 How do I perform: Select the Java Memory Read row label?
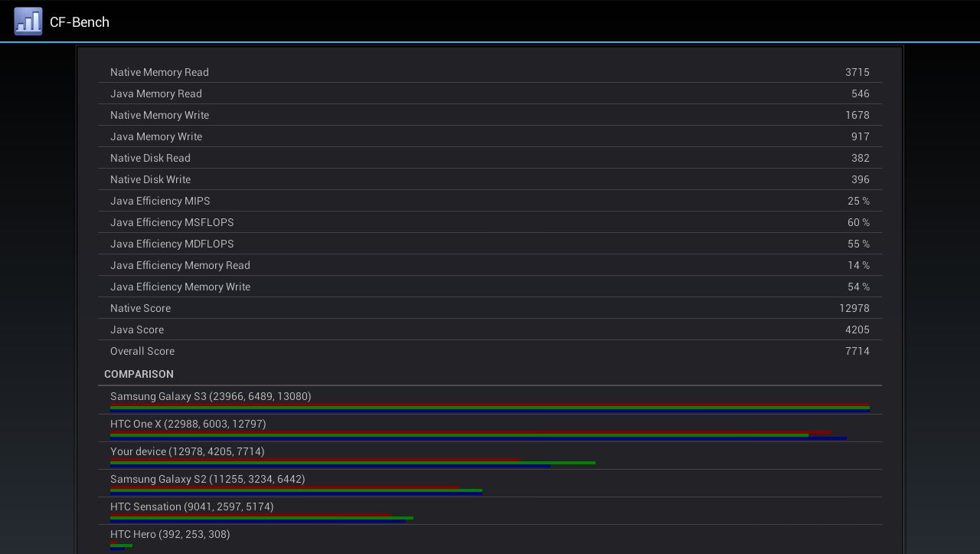[156, 93]
